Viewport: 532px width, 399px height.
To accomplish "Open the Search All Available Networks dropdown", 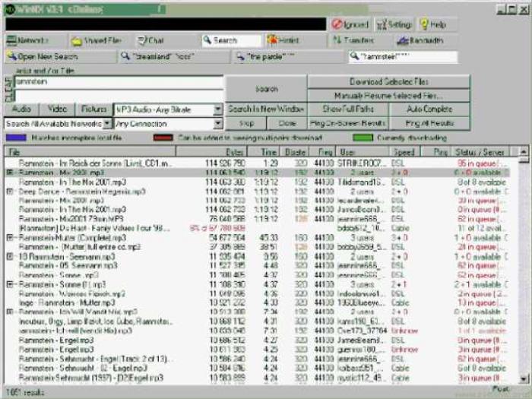I will pos(107,123).
